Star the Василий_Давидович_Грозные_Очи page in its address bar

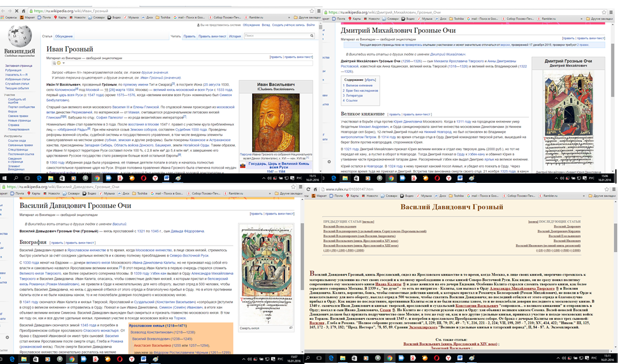coord(293,187)
